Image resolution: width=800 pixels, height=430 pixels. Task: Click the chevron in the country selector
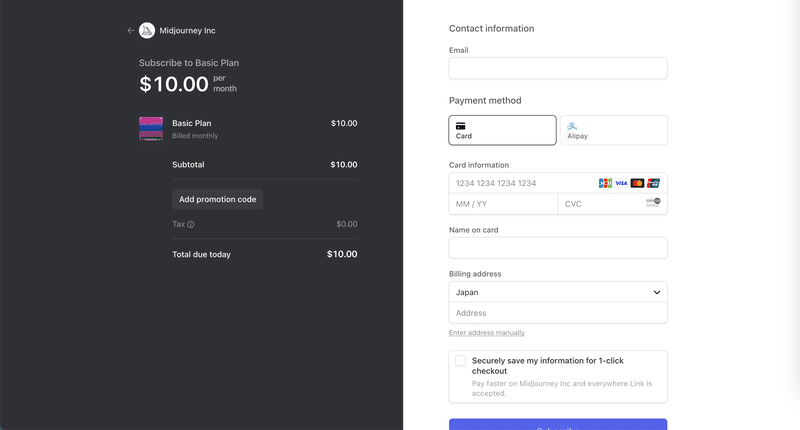pos(657,292)
